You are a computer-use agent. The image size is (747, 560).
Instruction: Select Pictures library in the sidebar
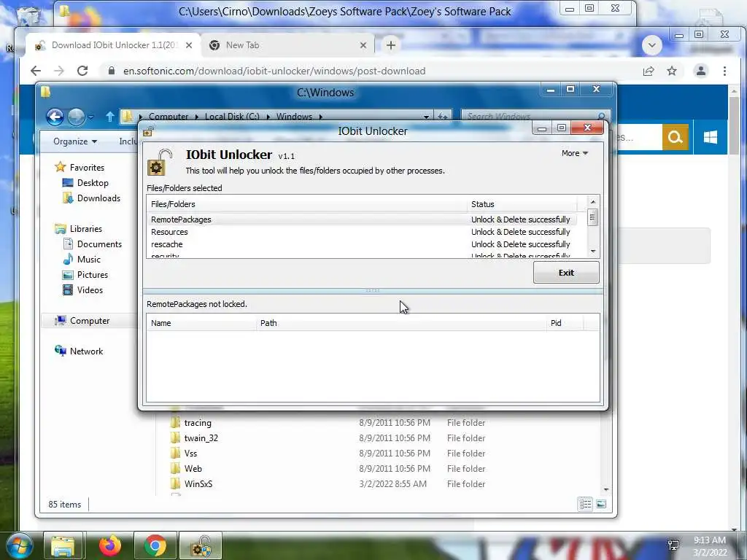coord(93,275)
